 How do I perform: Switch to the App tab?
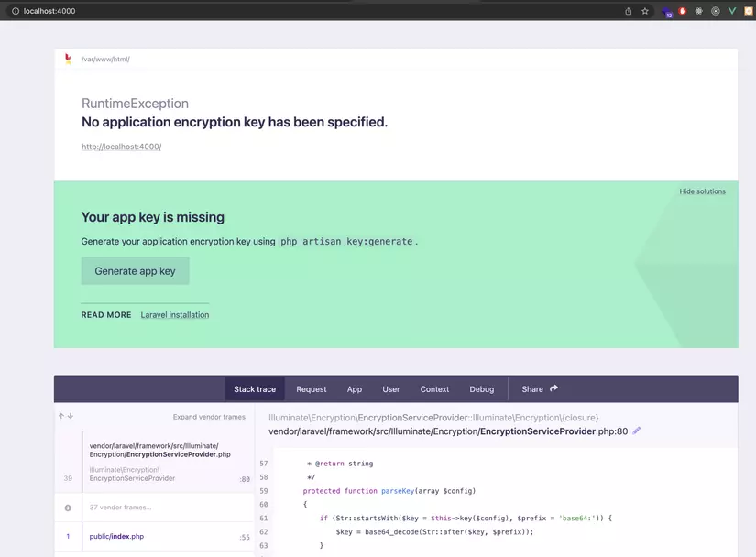point(355,388)
